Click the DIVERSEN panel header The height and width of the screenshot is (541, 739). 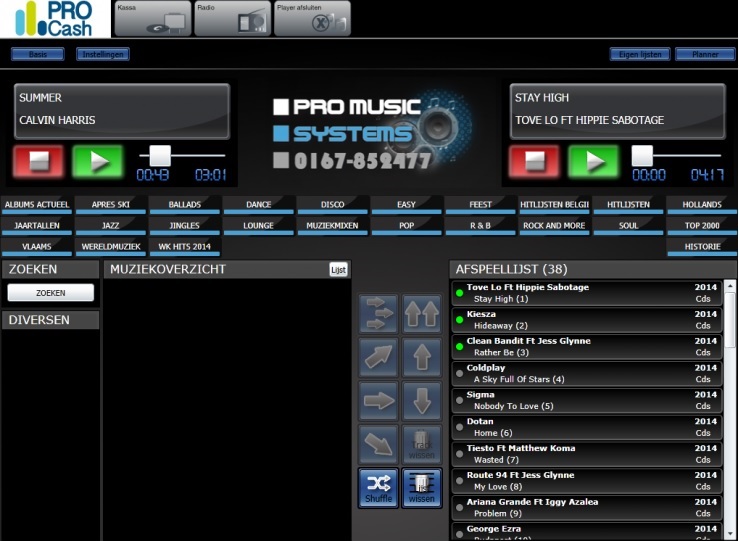click(x=50, y=320)
